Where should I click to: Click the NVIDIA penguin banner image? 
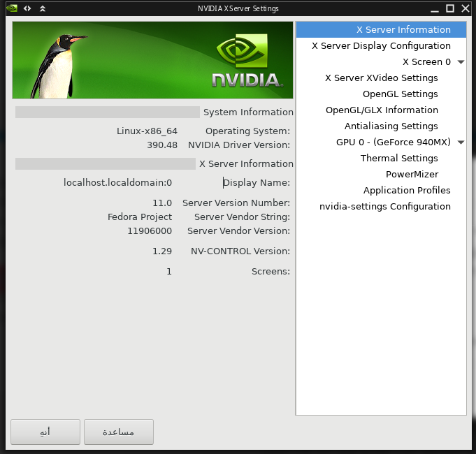152,60
